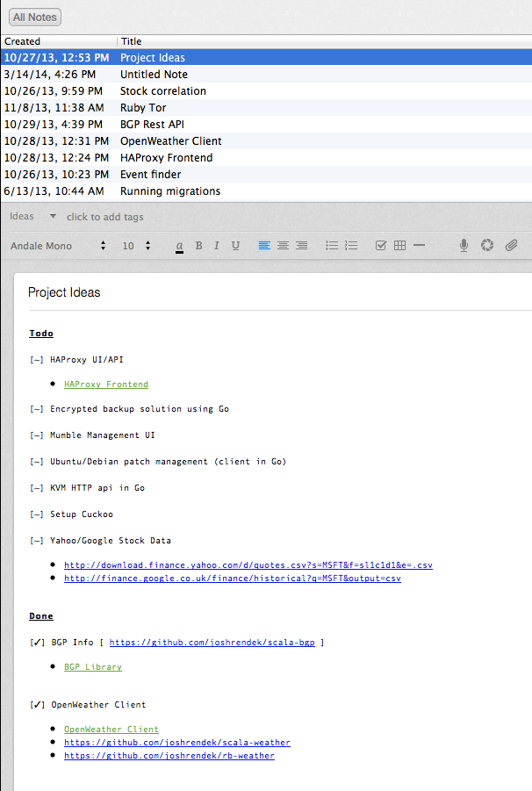Open the scala-weather GitHub link

177,743
